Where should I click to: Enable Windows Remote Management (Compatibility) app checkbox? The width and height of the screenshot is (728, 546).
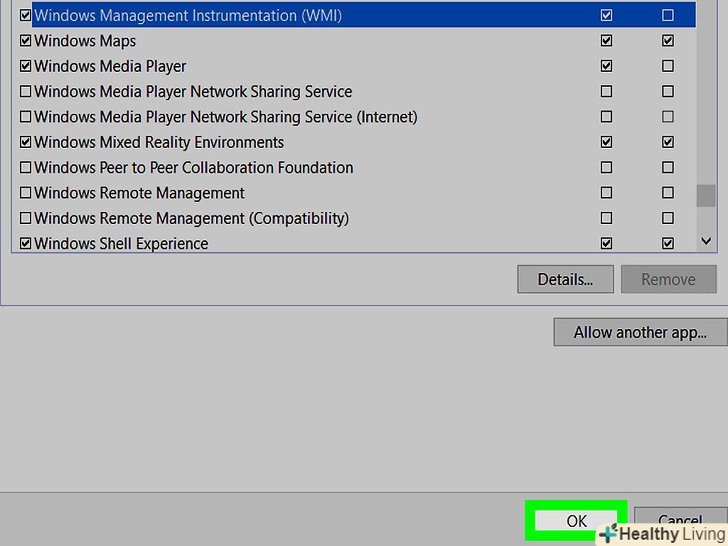[26, 218]
